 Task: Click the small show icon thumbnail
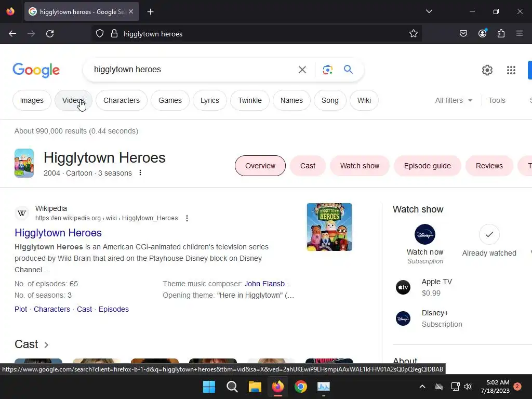(x=24, y=163)
